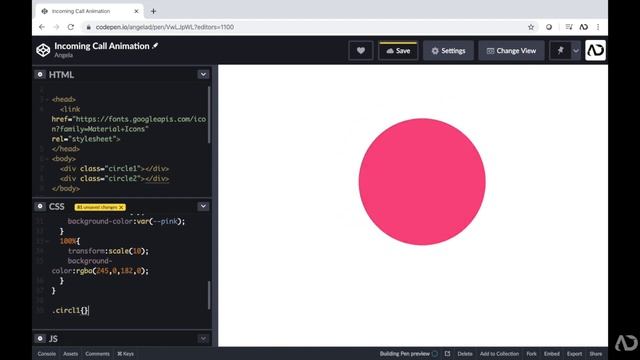Click 'background-color:var(--pink);' CSS line
640x360 pixels.
click(126, 221)
